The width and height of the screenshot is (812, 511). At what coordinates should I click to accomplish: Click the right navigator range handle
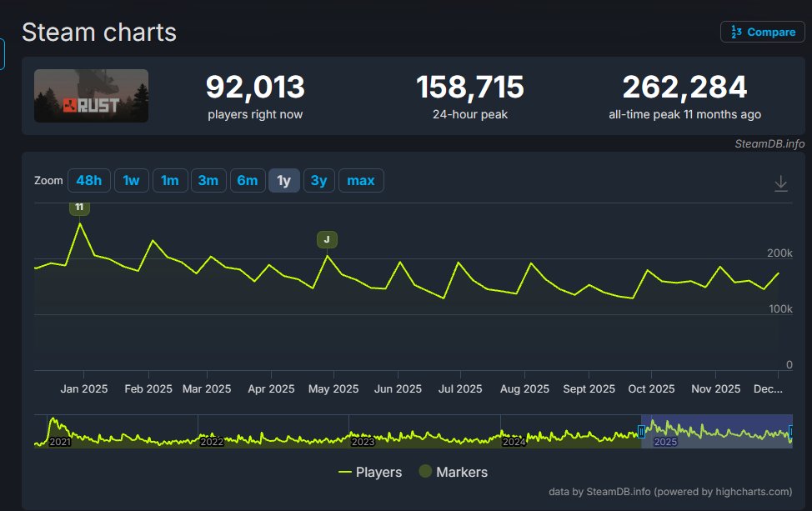pyautogui.click(x=791, y=431)
